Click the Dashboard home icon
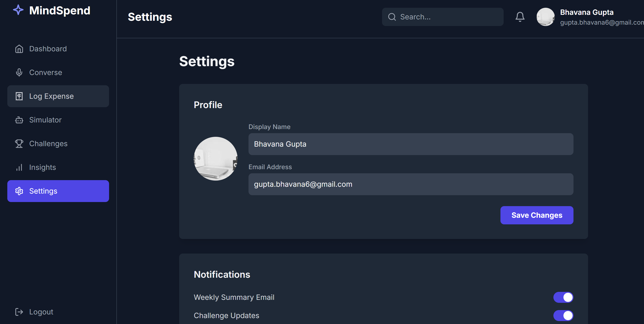This screenshot has width=644, height=324. 19,49
